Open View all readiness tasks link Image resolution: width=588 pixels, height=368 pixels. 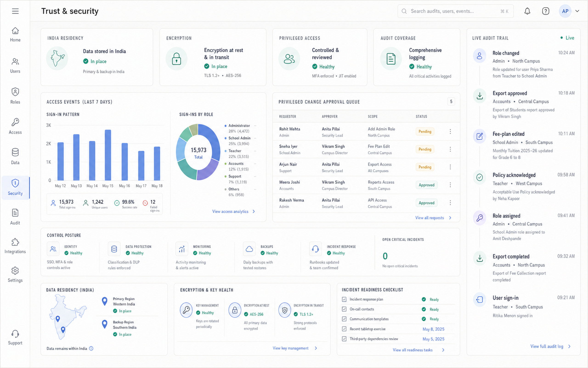(419, 350)
